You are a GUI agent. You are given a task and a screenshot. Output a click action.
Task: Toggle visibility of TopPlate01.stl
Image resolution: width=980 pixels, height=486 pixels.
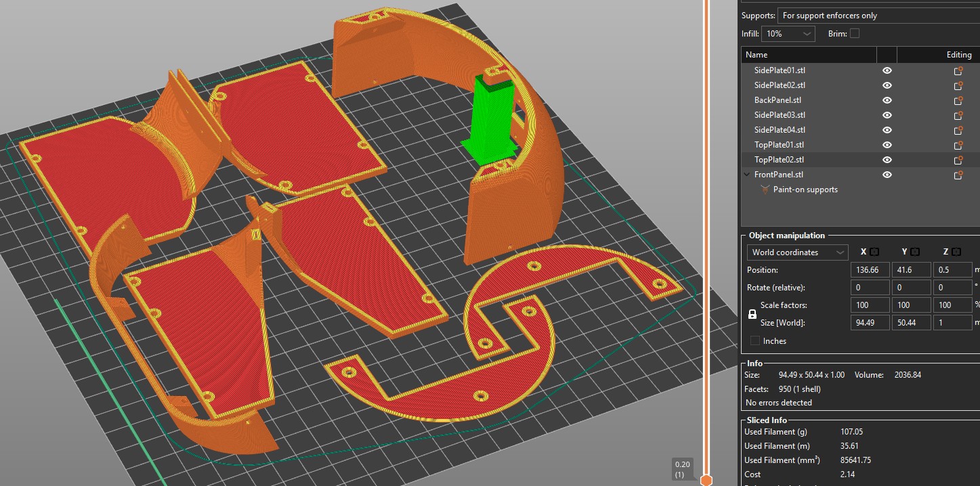pyautogui.click(x=887, y=145)
